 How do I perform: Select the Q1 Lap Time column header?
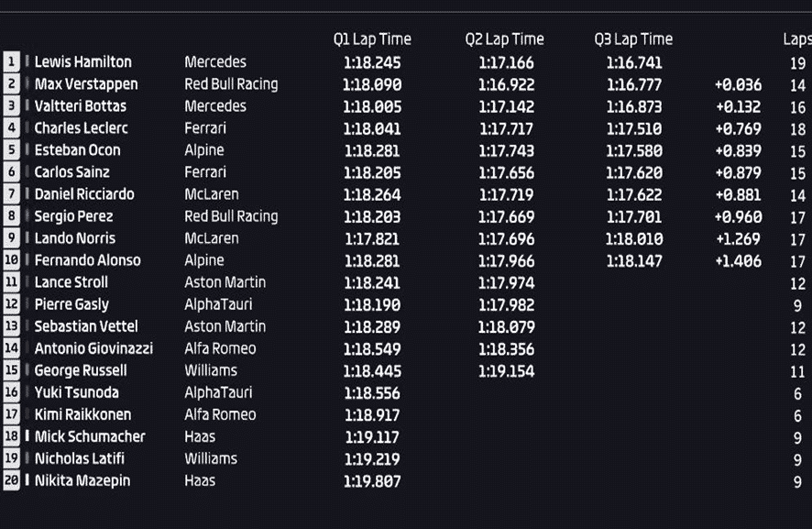point(372,39)
